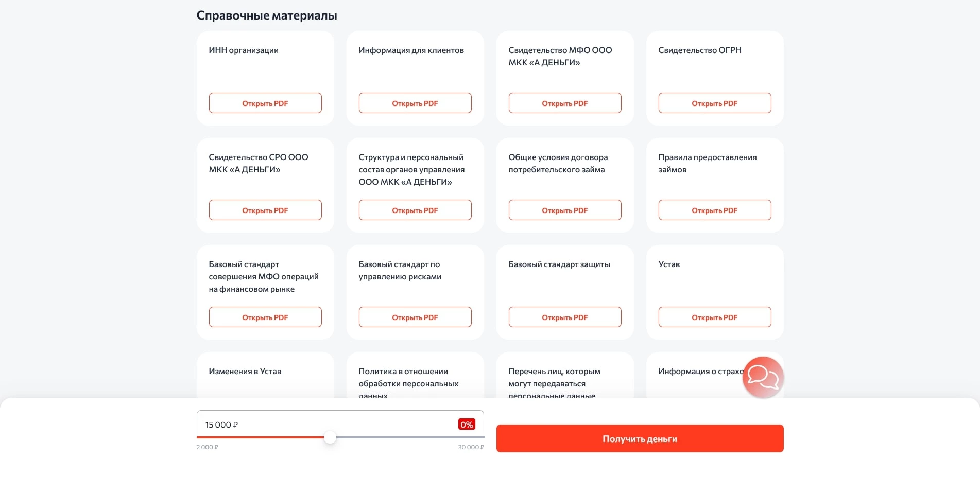
Task: Open PDF with ИНН организации
Action: pos(265,103)
